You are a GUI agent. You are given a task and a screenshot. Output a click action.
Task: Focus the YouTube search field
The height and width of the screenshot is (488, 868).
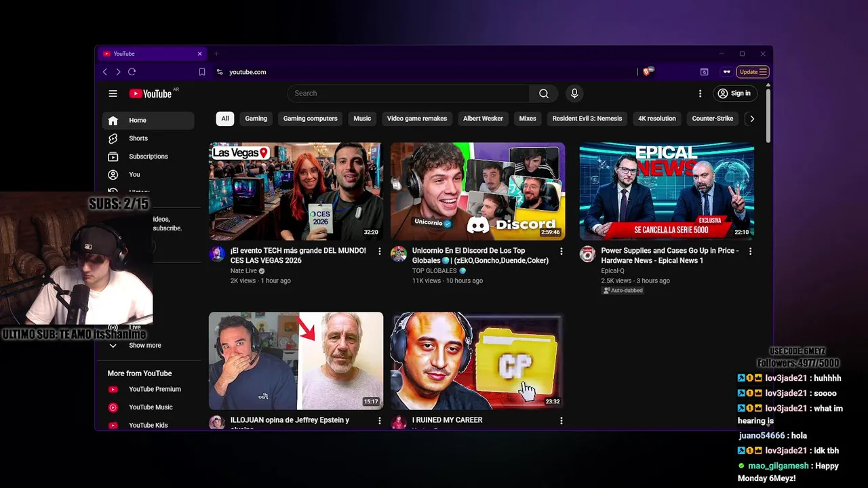(x=408, y=94)
